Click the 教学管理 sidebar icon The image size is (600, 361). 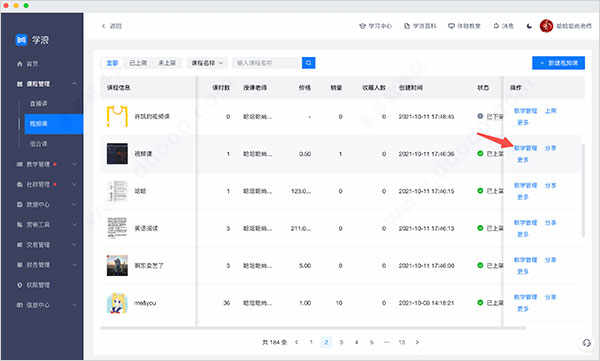pyautogui.click(x=20, y=164)
